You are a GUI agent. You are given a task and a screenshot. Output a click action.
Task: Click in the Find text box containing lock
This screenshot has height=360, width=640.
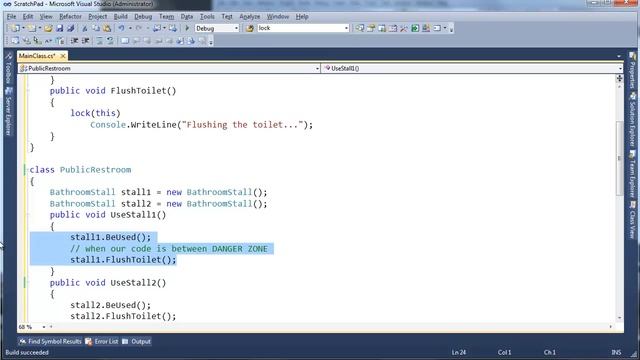(300, 28)
